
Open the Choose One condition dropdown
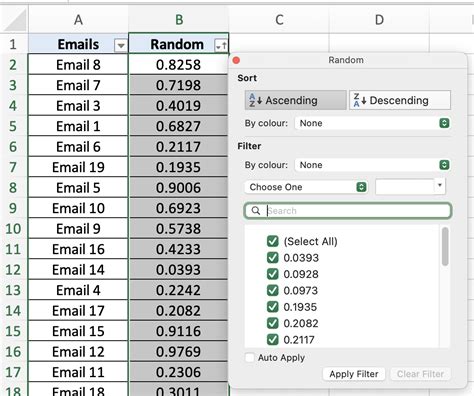[306, 187]
